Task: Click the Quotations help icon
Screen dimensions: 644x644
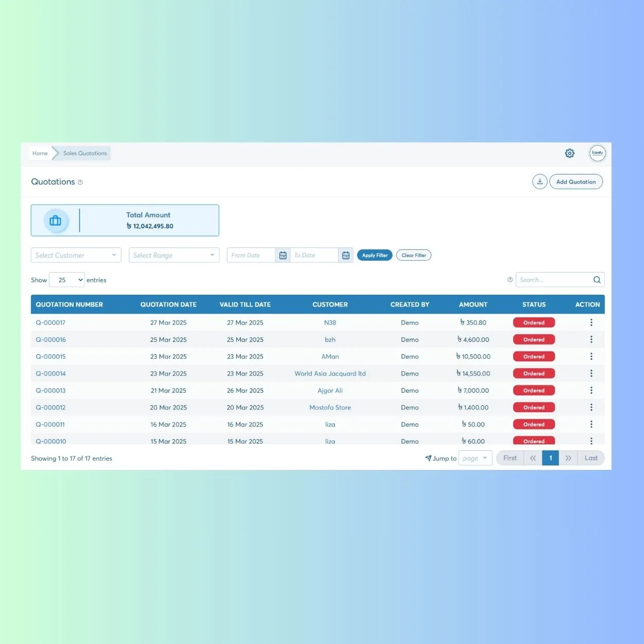Action: click(x=80, y=182)
